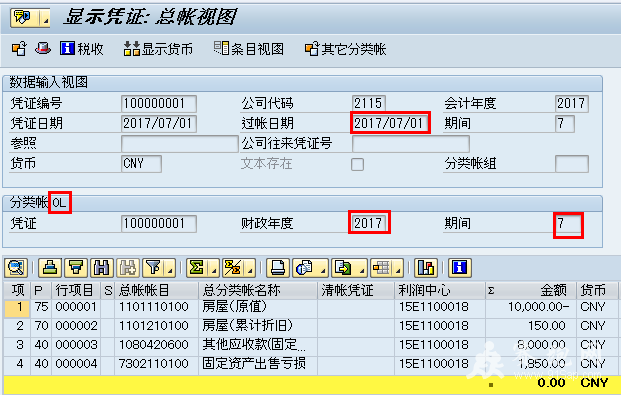Click the 凭证编号 field showing 100000001
The image size is (621, 395).
tap(159, 104)
